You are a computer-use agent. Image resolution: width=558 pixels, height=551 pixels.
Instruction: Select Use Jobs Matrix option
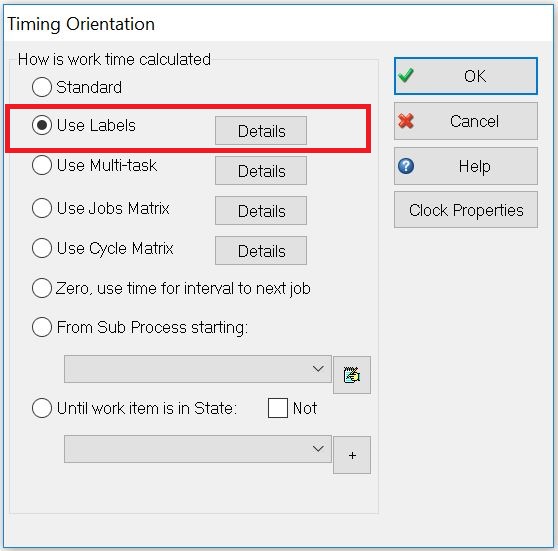42,208
